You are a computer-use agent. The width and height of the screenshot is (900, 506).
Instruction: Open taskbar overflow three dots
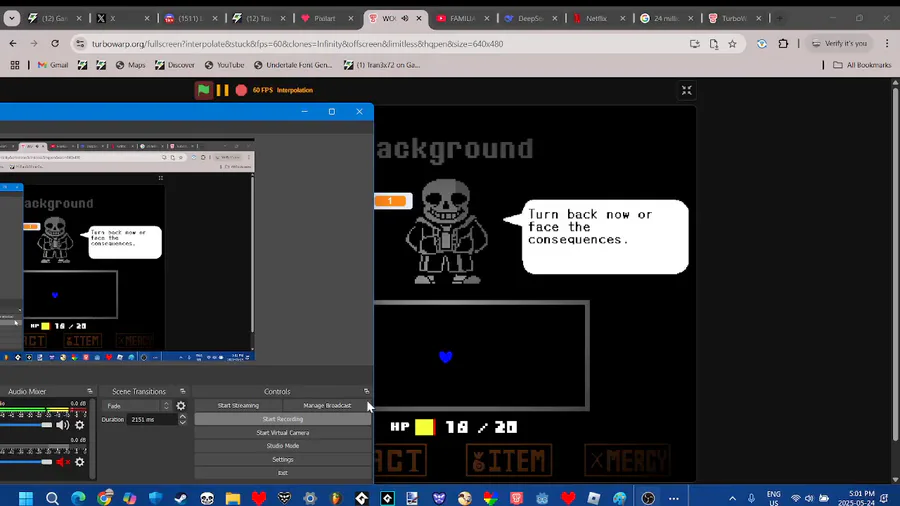[674, 498]
